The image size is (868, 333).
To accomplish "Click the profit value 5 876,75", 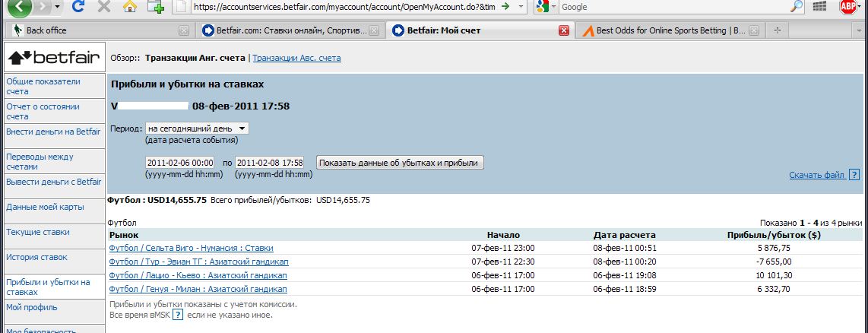I will 773,248.
